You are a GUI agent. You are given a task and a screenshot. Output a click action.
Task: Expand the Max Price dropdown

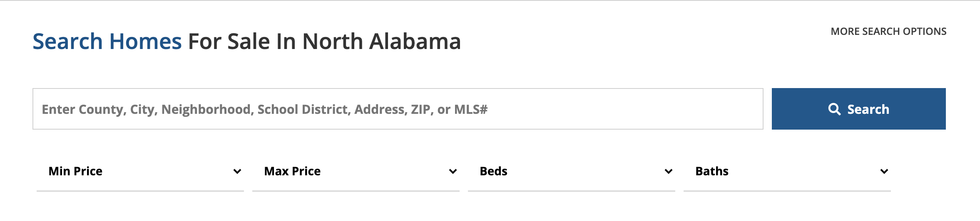click(x=356, y=172)
